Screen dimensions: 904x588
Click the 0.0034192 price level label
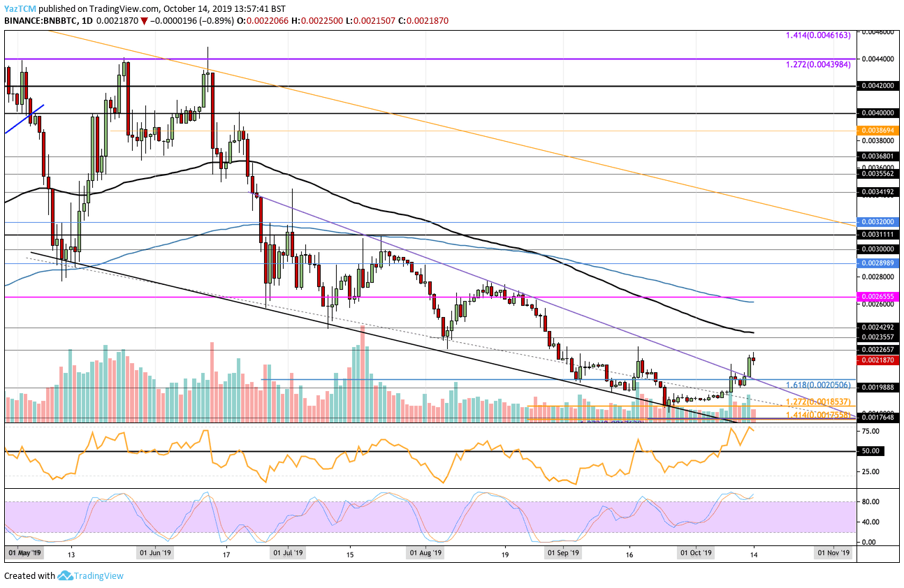click(x=878, y=191)
